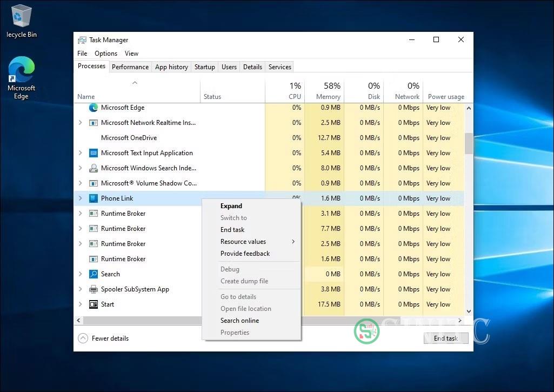Select the 8.0 MB memory value

330,168
